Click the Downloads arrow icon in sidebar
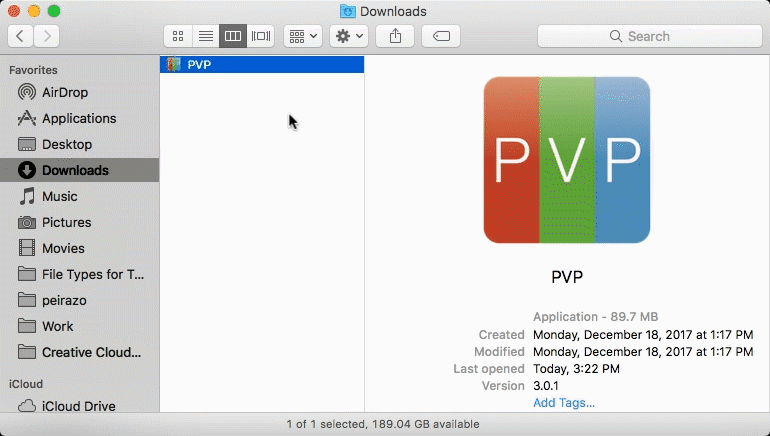The height and width of the screenshot is (436, 770). coord(27,170)
